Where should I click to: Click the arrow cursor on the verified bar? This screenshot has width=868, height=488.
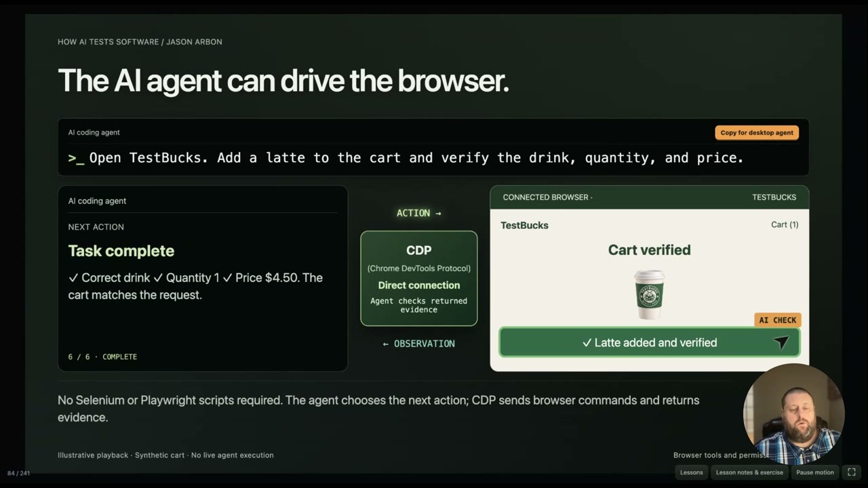(781, 343)
